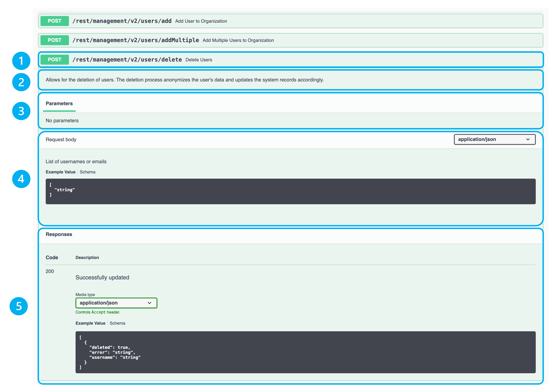Switch to Schema view in Request body
554x392 pixels.
click(x=88, y=172)
